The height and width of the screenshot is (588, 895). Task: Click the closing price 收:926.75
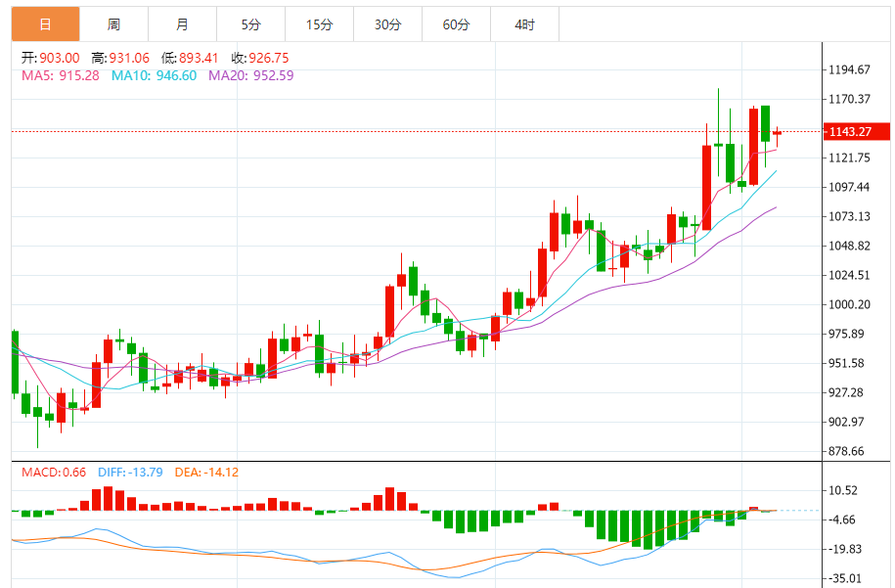point(260,58)
